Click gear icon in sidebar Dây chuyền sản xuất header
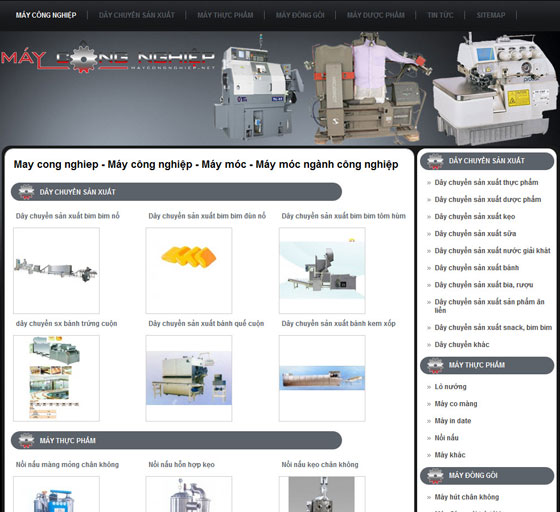 [435, 161]
